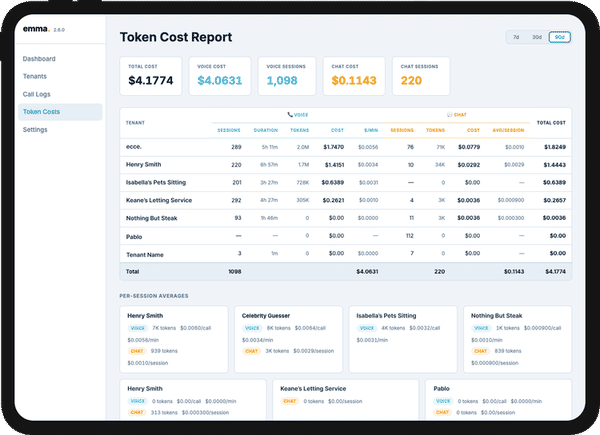Click the Voice Cost $4.0631 summary card
The width and height of the screenshot is (600, 435).
(220, 76)
